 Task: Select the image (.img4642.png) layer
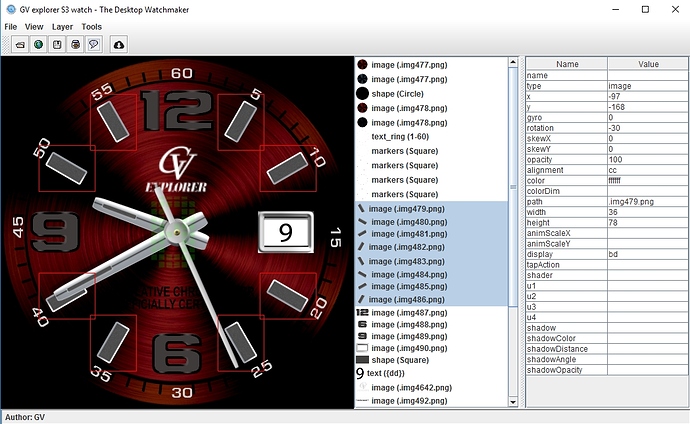pyautogui.click(x=412, y=387)
